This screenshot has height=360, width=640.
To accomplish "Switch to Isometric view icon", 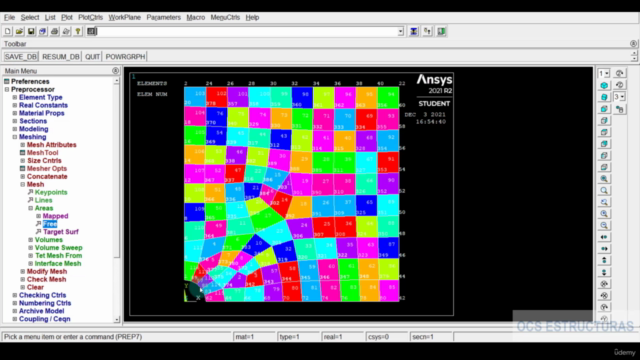I will click(604, 85).
